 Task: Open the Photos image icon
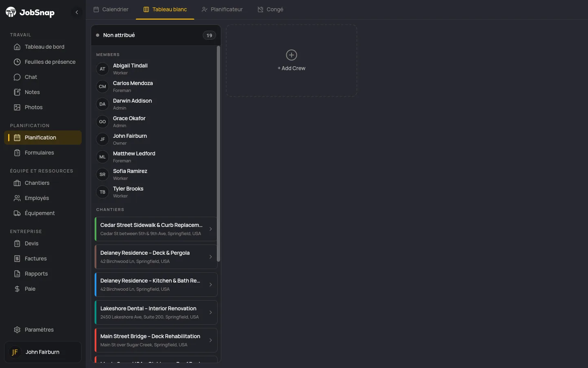[17, 108]
